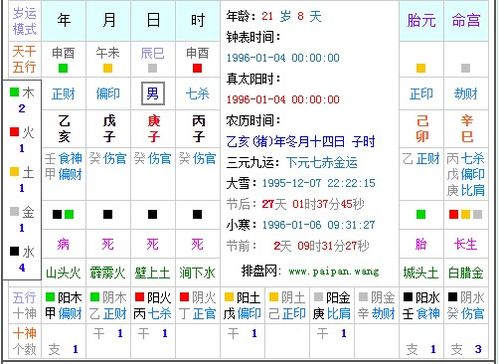Click 七杀 in the 时 column
Viewport: 499px width, 364px height.
[x=197, y=94]
